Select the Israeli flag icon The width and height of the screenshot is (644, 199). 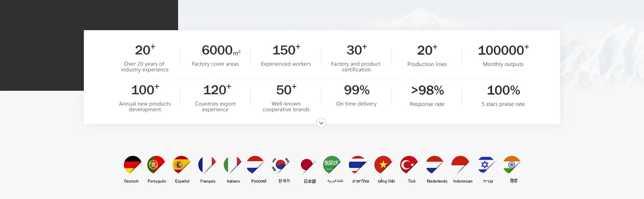pyautogui.click(x=486, y=164)
